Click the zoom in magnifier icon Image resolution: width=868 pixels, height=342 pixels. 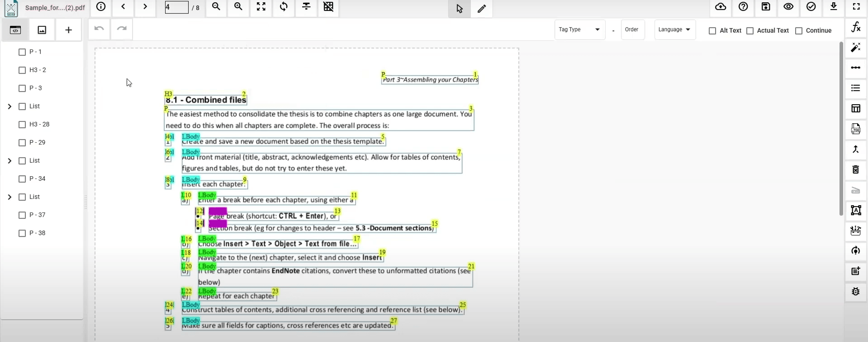238,7
